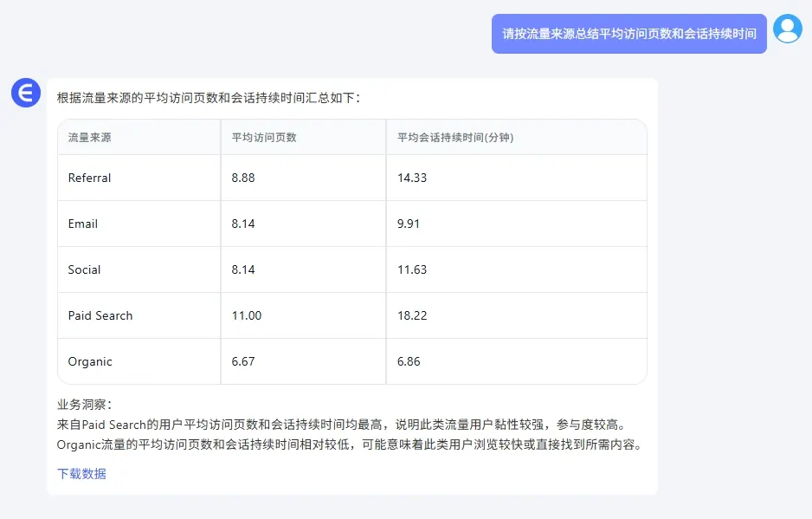
Task: Click Social's session duration 11.63
Action: [412, 269]
